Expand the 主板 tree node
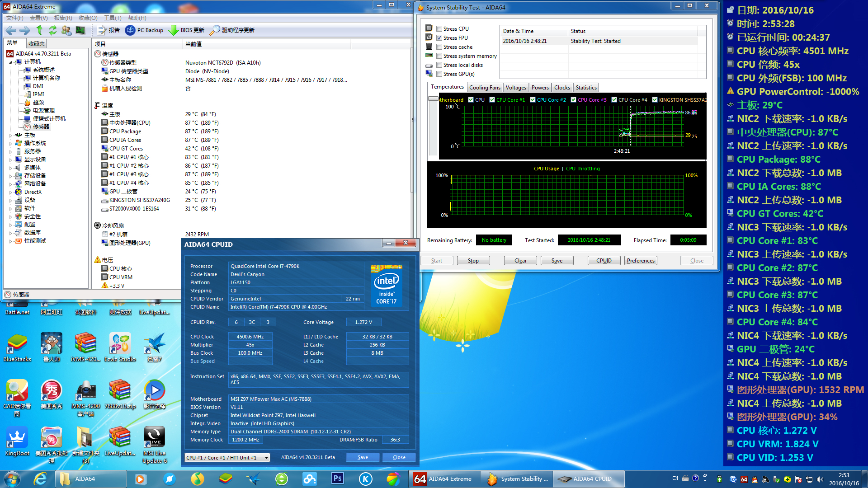 pos(11,135)
